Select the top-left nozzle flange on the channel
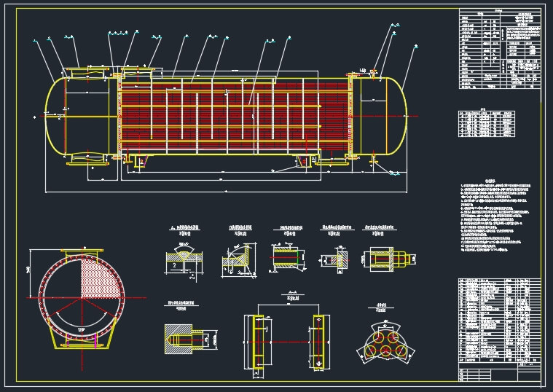The image size is (553, 392). (x=87, y=71)
